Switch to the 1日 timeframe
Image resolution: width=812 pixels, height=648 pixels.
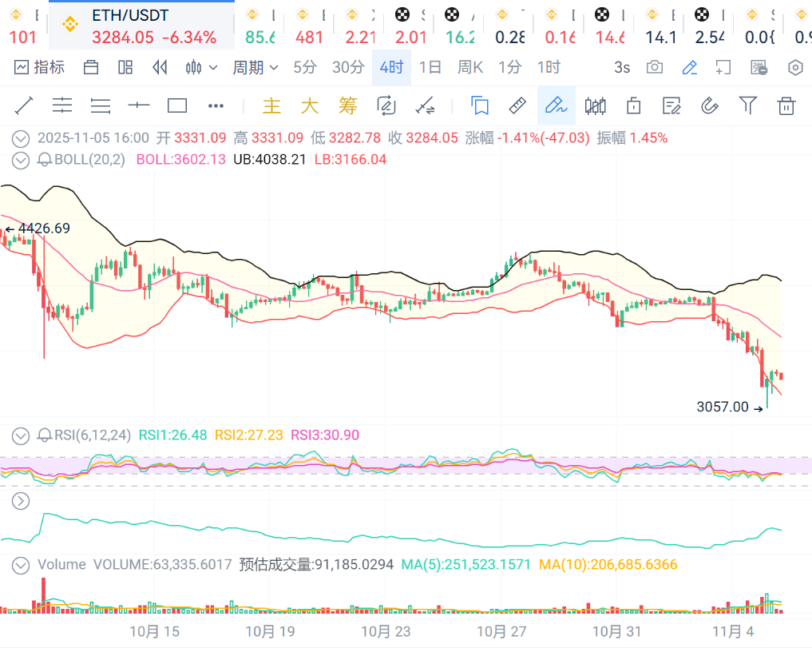(x=430, y=67)
